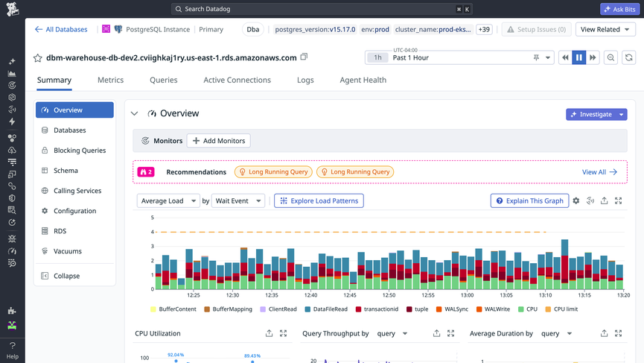Switch to the Agent Health tab

point(363,81)
